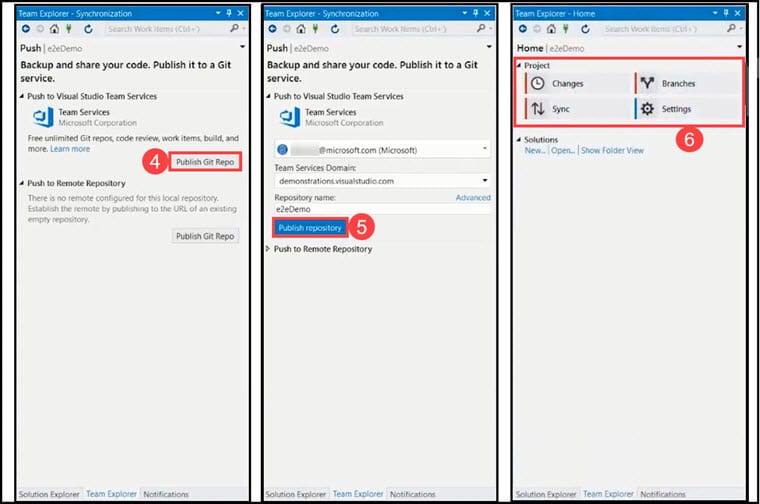Click Home icon in Team Explorer Home panel
The width and height of the screenshot is (760, 504).
click(551, 29)
